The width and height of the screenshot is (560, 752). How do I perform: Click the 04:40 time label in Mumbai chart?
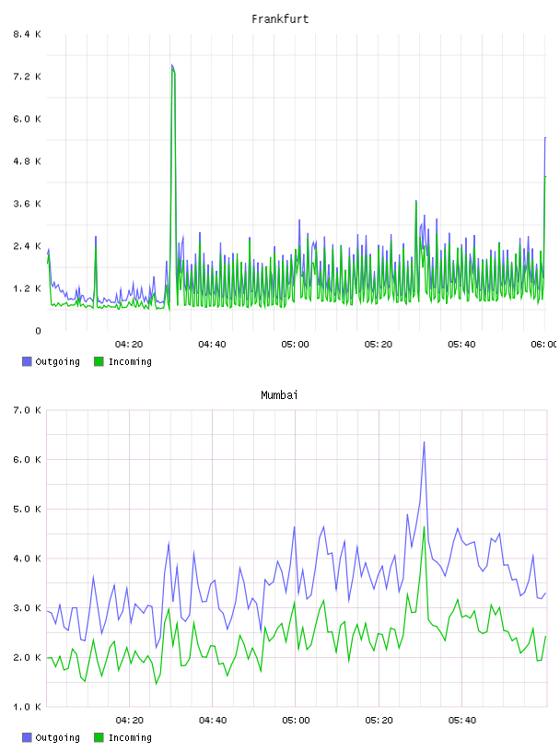pos(213,721)
